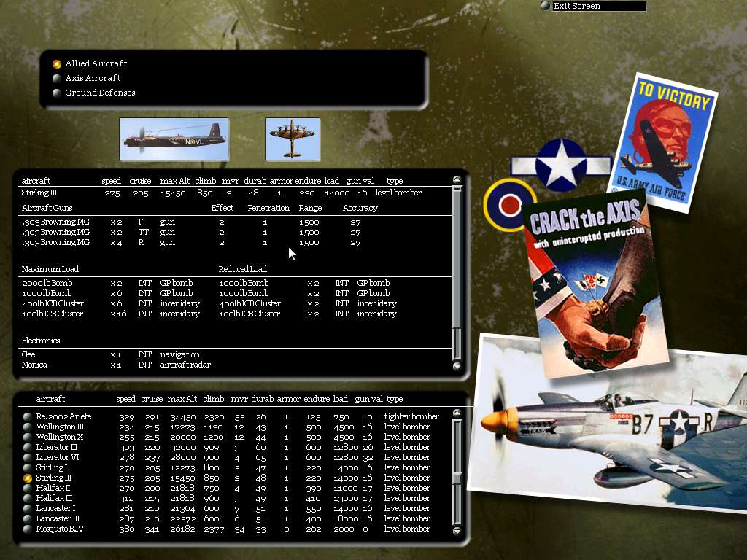Screen dimensions: 747x560
Task: Click the aircraft list scrollbar thumb
Action: pyautogui.click(x=457, y=478)
